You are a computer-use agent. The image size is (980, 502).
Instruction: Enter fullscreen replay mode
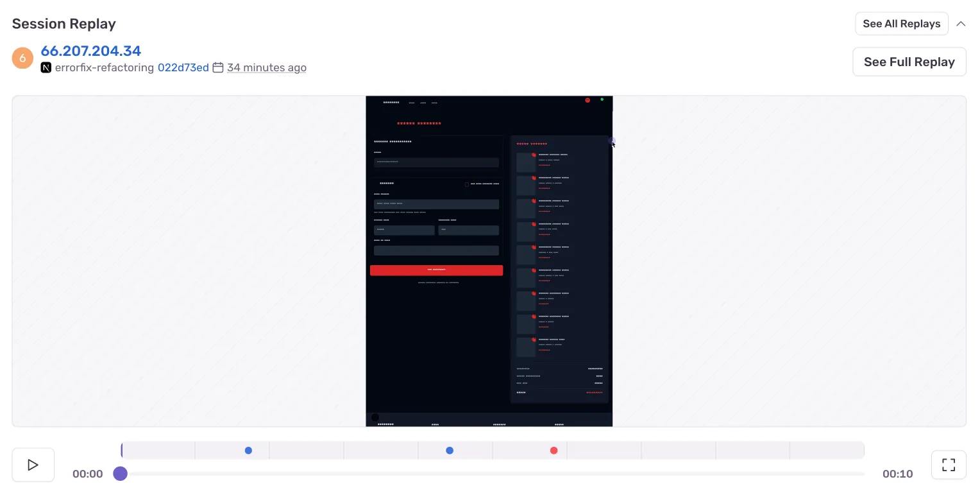tap(948, 465)
